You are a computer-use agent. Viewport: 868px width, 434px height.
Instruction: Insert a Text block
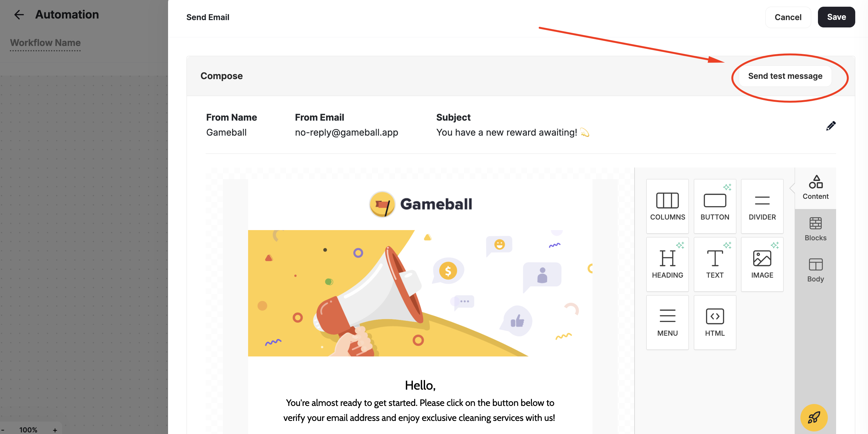(x=715, y=264)
